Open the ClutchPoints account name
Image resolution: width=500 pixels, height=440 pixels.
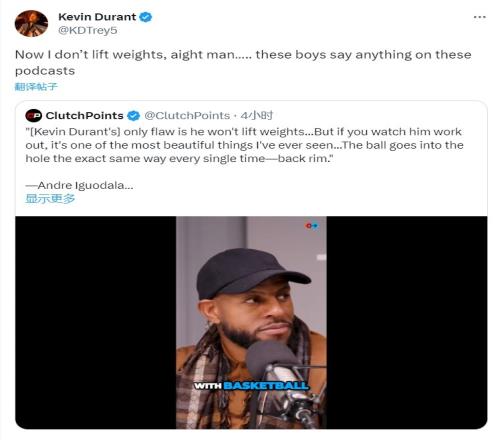84,116
